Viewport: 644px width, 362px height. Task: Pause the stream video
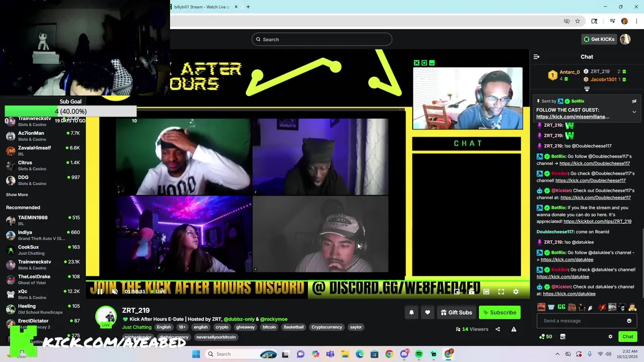100,292
